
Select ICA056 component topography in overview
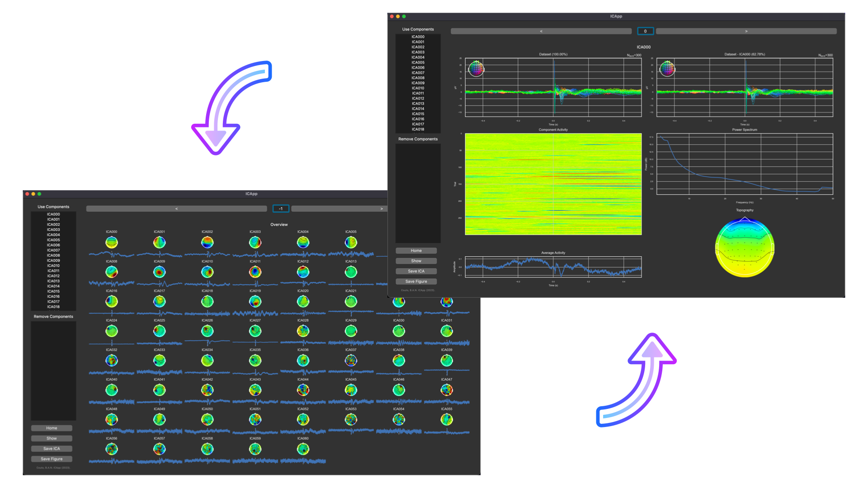[112, 449]
